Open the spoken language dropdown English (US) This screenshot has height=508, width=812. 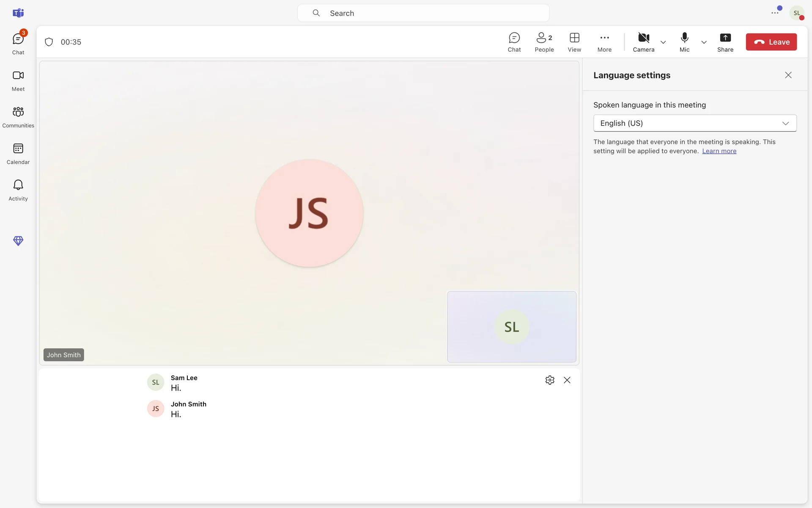(694, 123)
